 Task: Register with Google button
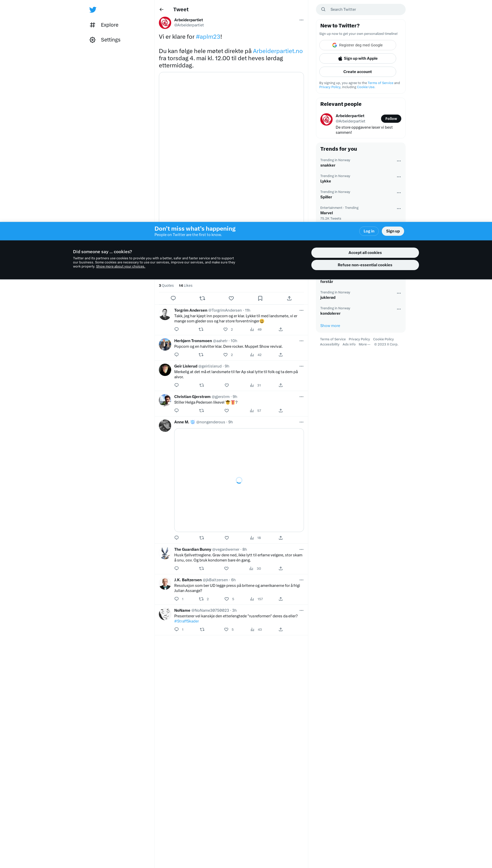point(357,45)
